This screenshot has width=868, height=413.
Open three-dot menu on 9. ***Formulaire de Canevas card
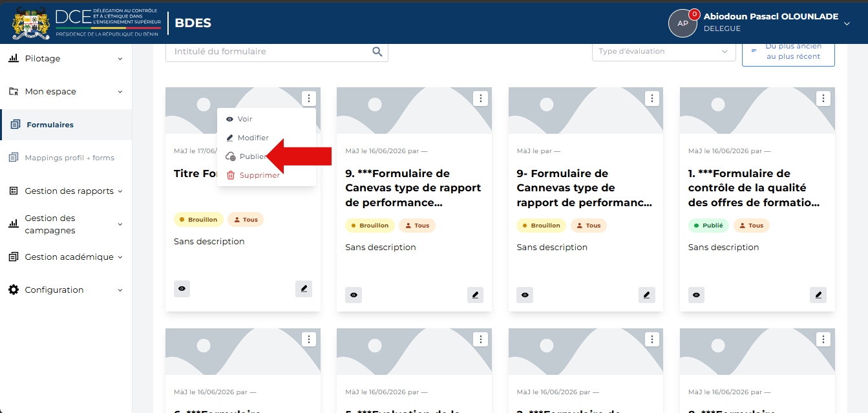(x=480, y=98)
